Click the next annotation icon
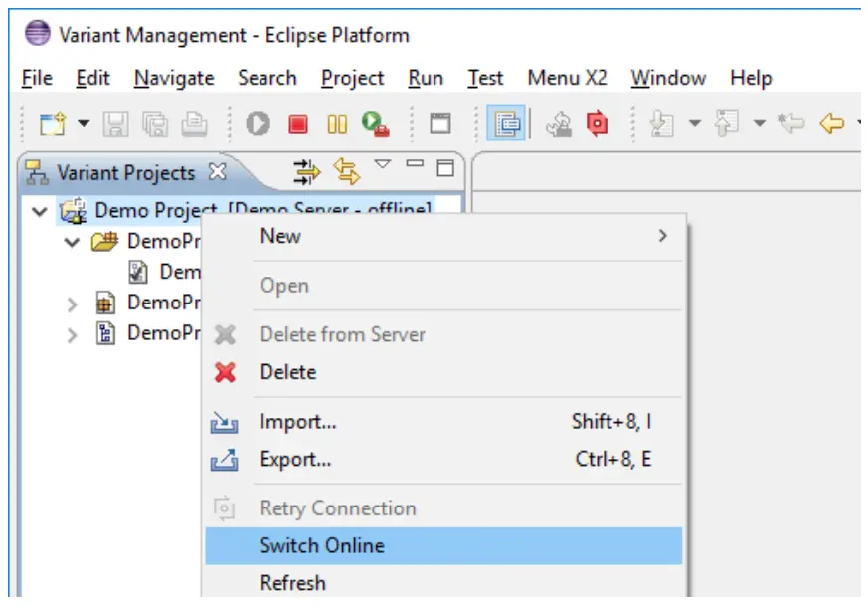868x608 pixels. pos(661,123)
